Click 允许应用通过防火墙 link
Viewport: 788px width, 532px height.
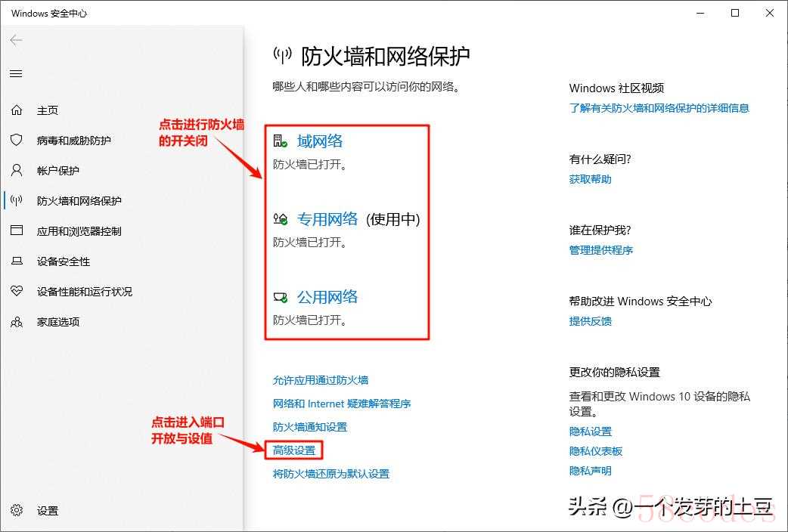pos(321,380)
